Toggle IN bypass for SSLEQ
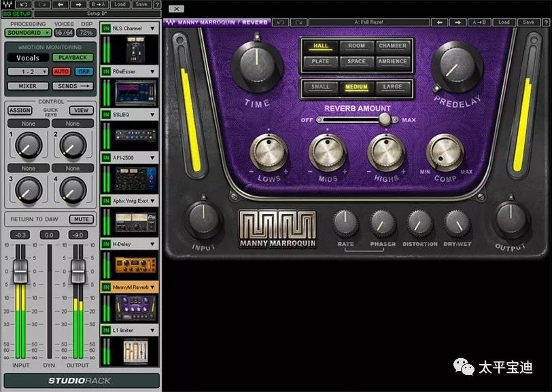 (x=106, y=114)
